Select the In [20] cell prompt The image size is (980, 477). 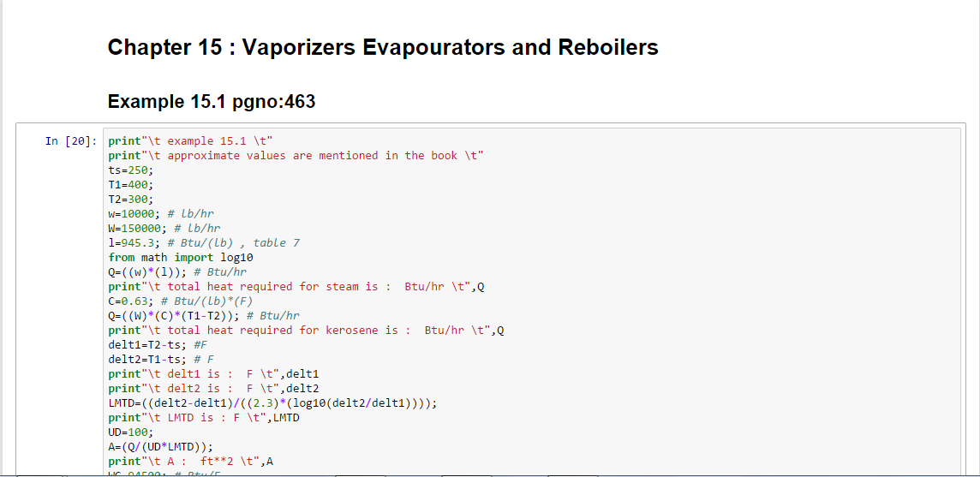click(70, 141)
